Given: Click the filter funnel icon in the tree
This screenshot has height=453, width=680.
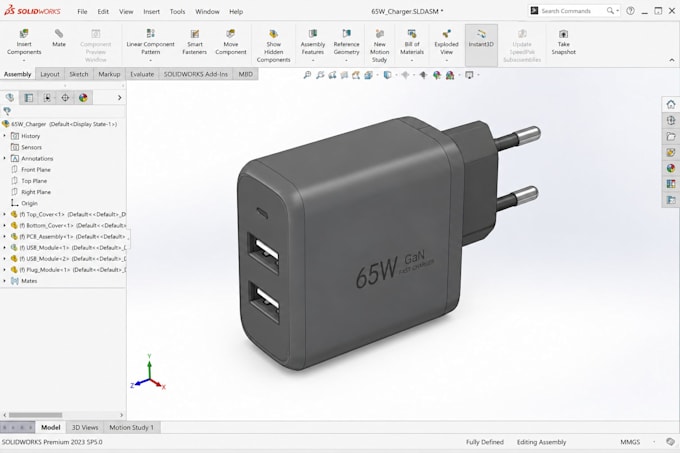Looking at the screenshot, I should (x=7, y=111).
